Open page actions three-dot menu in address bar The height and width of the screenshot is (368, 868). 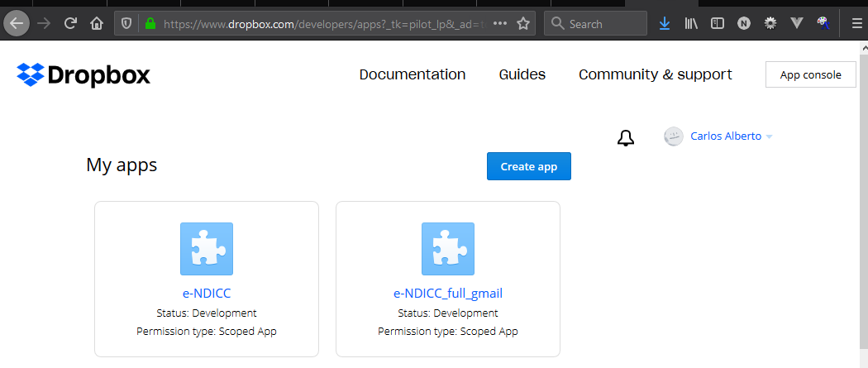pos(499,24)
